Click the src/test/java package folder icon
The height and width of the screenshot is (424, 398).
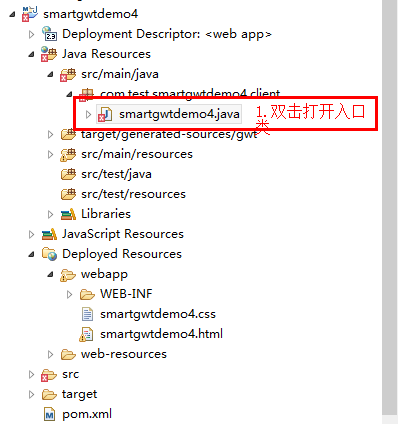(68, 174)
